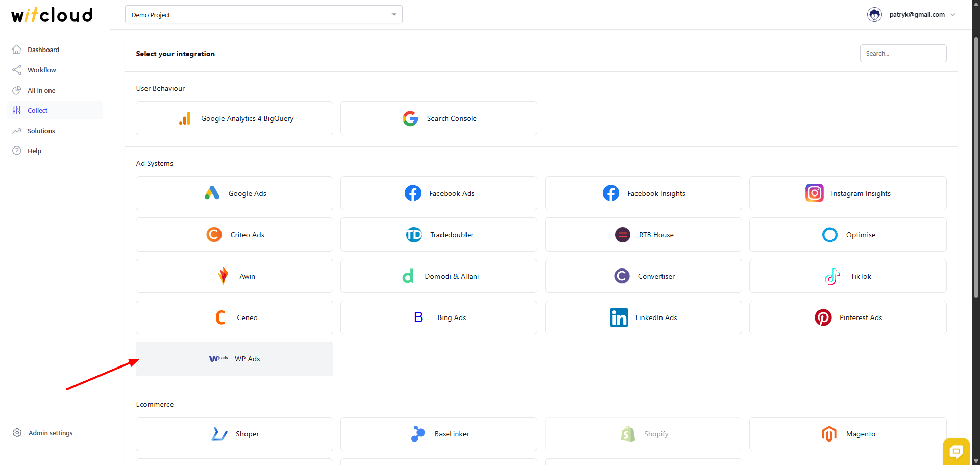Click the BaseLinker logo icon
The width and height of the screenshot is (980, 465).
pos(418,434)
